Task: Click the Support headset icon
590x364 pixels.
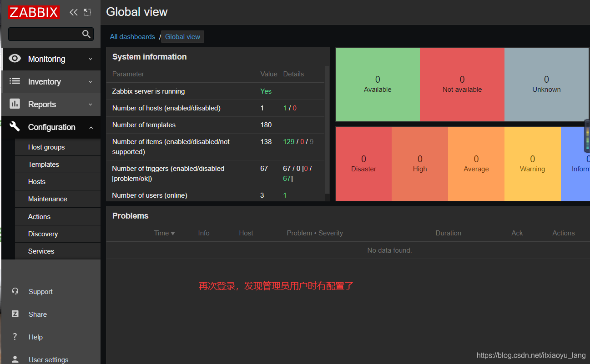Action: click(15, 291)
